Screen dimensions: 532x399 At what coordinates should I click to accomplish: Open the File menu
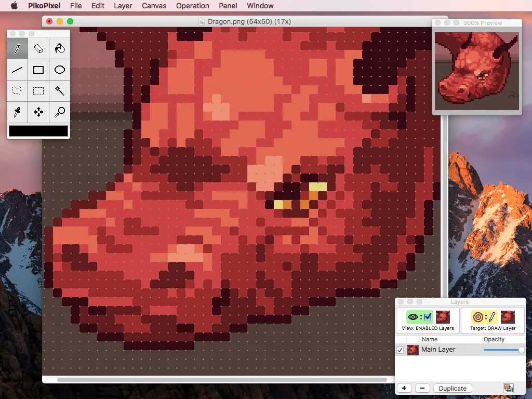76,6
